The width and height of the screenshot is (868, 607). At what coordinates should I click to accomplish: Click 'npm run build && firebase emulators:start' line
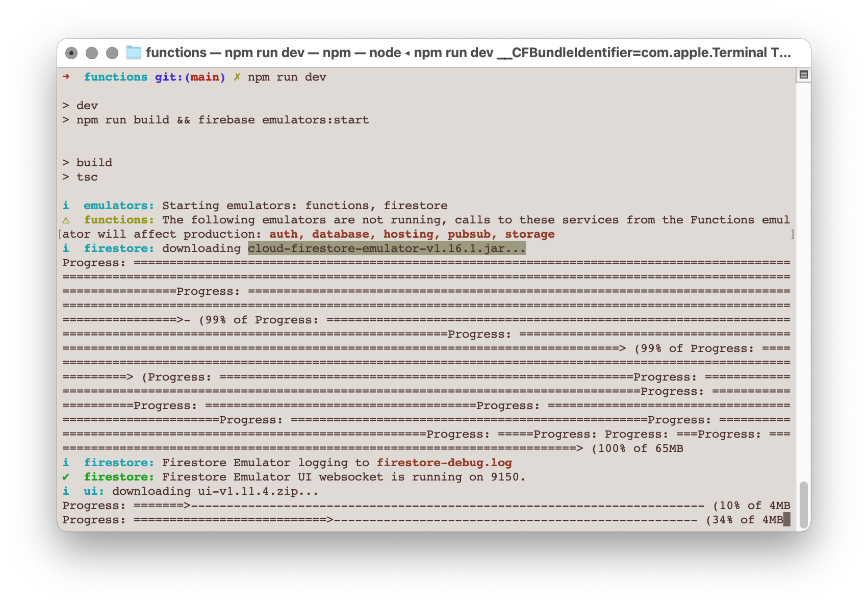pos(215,120)
